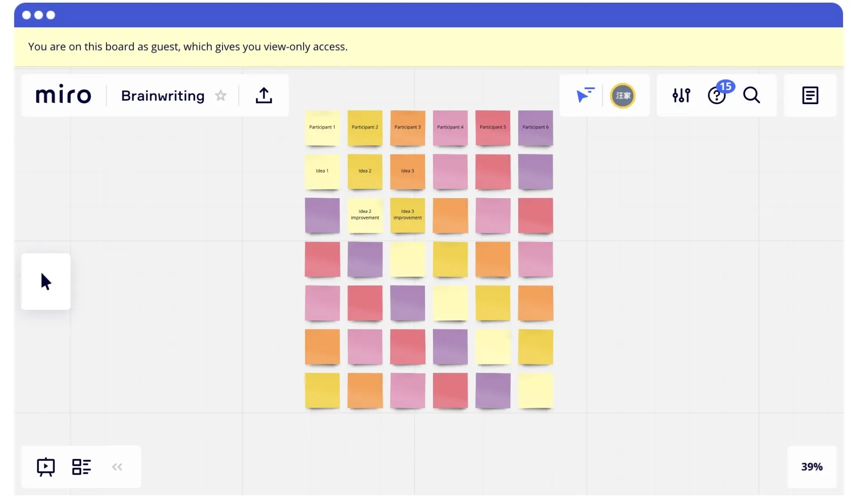
Task: Select the Participant 4 sticky note
Action: tap(450, 128)
